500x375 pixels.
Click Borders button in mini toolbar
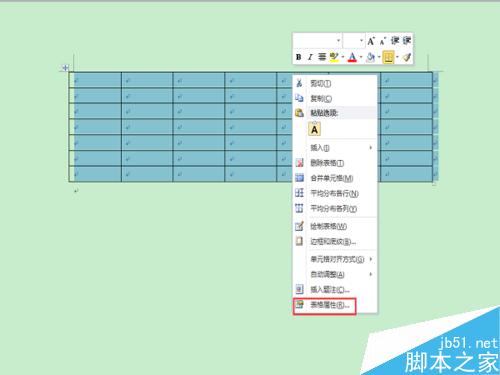[x=388, y=57]
